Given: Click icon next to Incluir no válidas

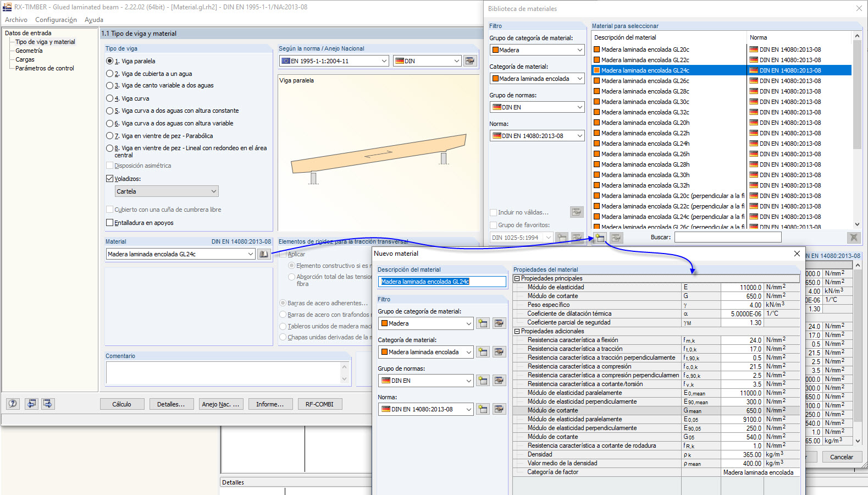Looking at the screenshot, I should (x=577, y=212).
